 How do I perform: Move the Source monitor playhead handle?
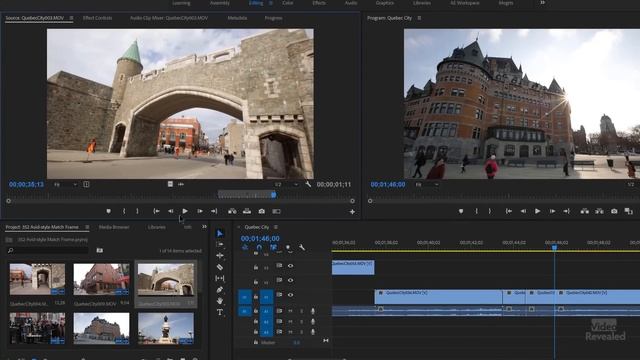[x=273, y=195]
